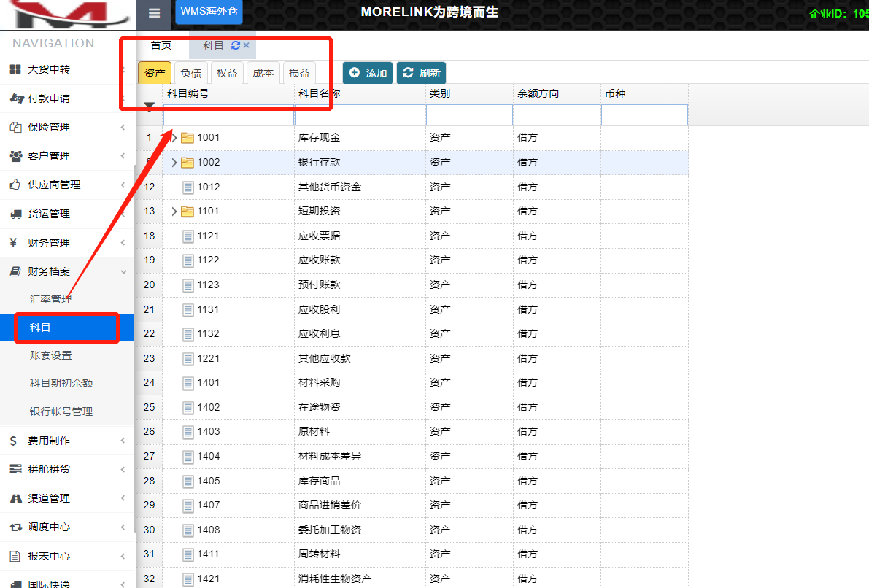The width and height of the screenshot is (869, 588).
Task: Click the 刷新 button
Action: click(421, 73)
